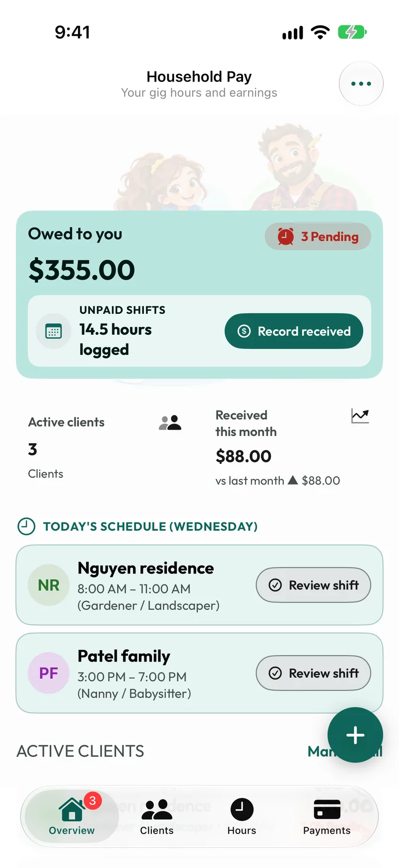Tap the active clients people icon
This screenshot has width=399, height=868.
170,423
